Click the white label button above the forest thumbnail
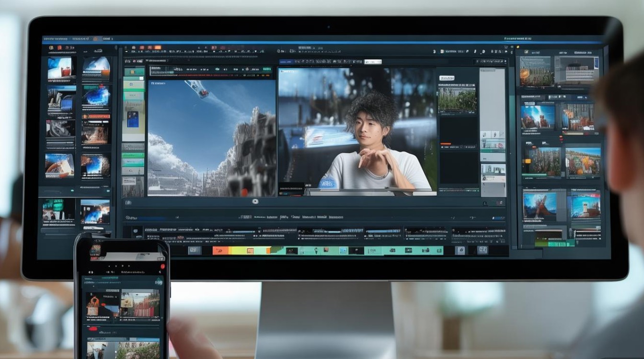Screen dimensions: 644x359 pos(446,78)
